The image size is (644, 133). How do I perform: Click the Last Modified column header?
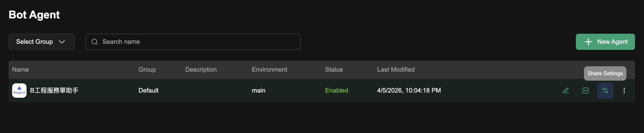pos(396,69)
